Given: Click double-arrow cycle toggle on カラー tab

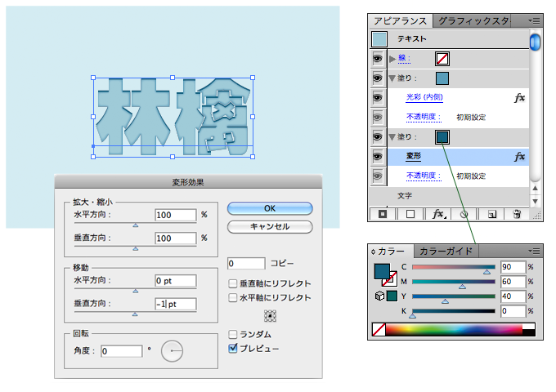Looking at the screenshot, I should click(373, 252).
